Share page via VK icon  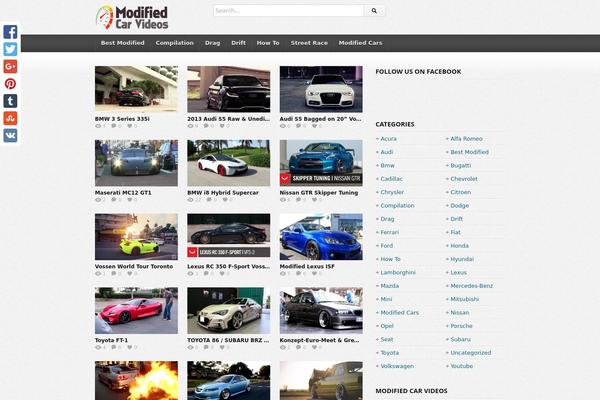[x=10, y=136]
